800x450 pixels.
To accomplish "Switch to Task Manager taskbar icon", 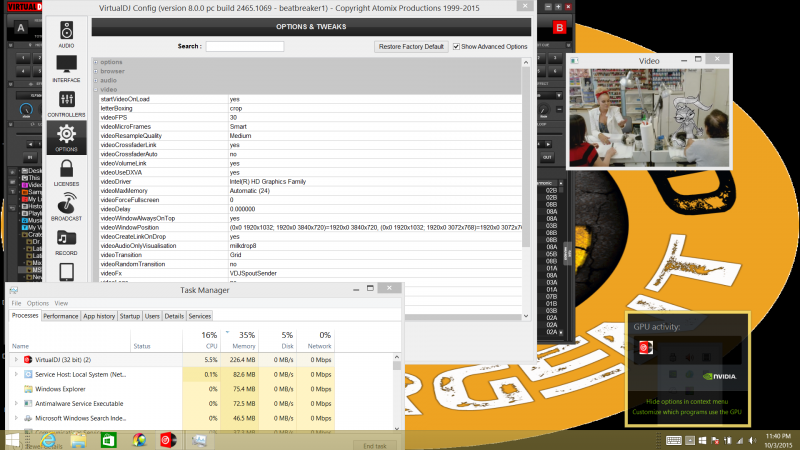I will tap(199, 440).
